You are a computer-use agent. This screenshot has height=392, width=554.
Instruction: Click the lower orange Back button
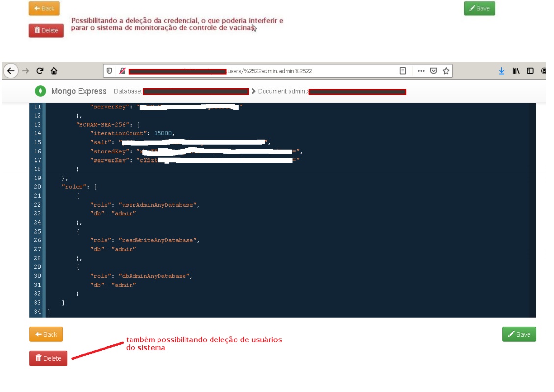coord(46,334)
